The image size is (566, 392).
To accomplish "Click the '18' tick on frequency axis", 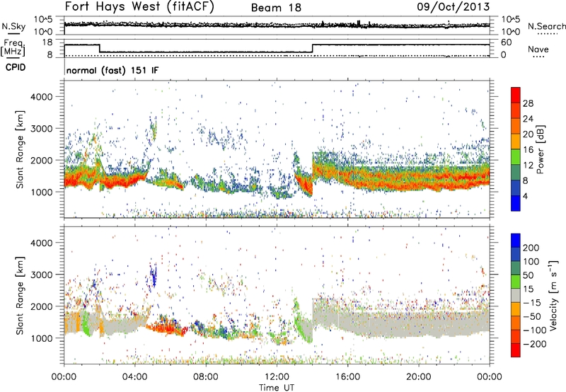I will click(47, 42).
